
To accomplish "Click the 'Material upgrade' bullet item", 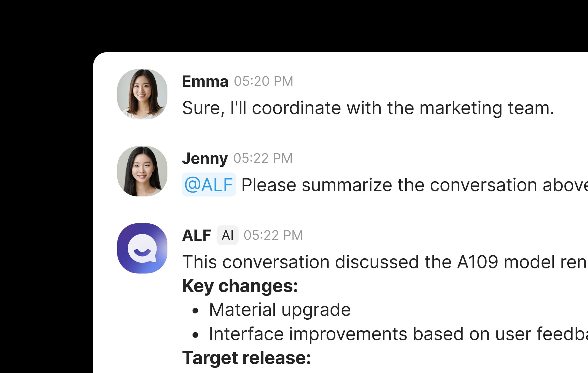I will 280,310.
